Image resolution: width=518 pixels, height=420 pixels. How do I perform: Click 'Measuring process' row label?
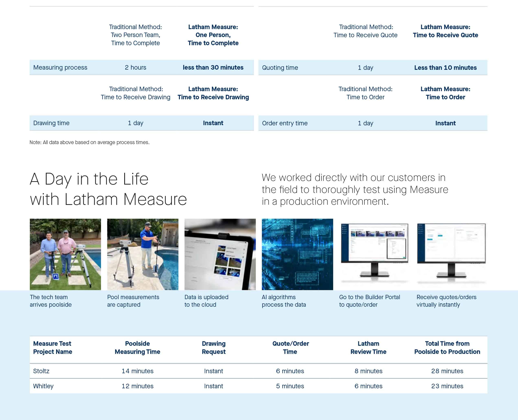point(60,68)
